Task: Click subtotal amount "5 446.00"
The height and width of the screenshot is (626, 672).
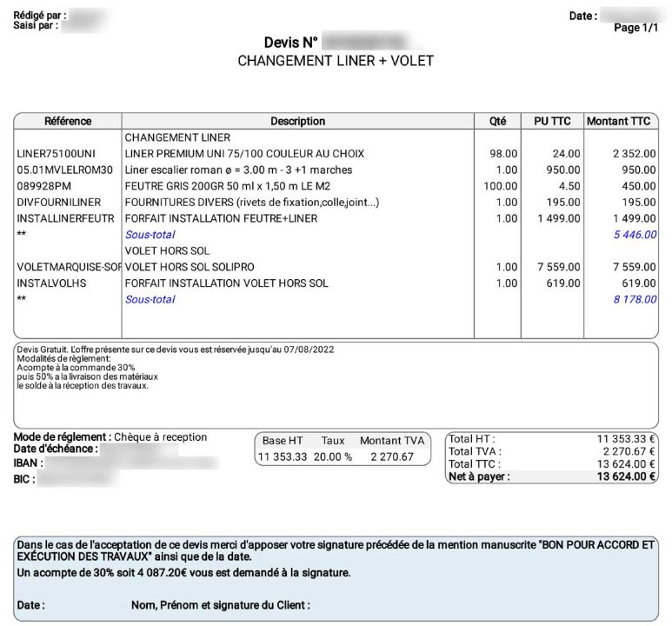Action: click(635, 235)
